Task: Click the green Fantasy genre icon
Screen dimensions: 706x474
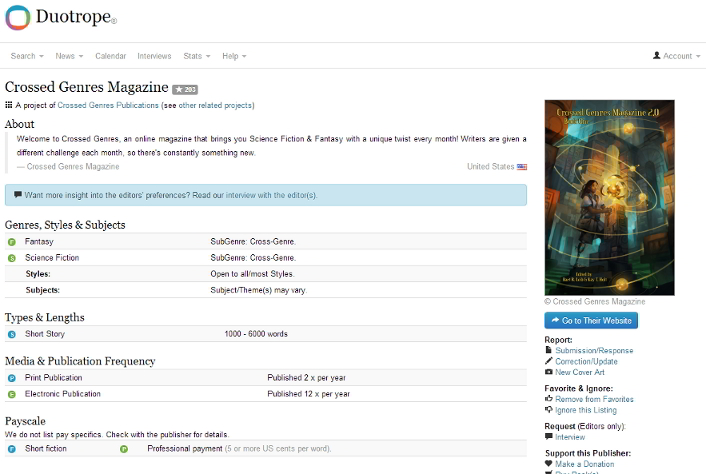Action: pyautogui.click(x=12, y=242)
